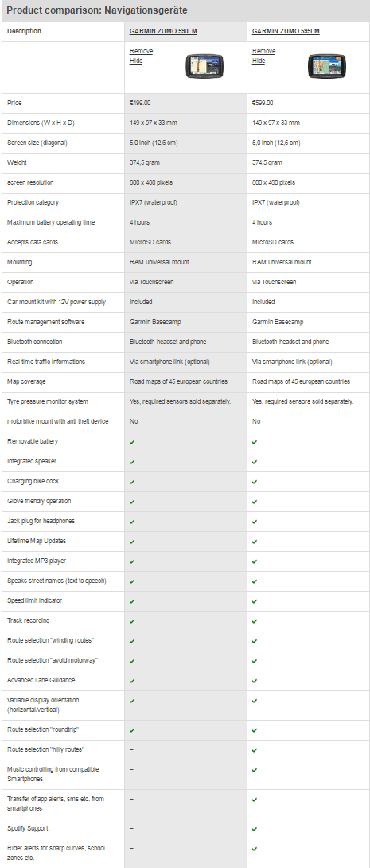Hide the Zumo 595LM column
The image size is (370, 868).
(x=259, y=61)
